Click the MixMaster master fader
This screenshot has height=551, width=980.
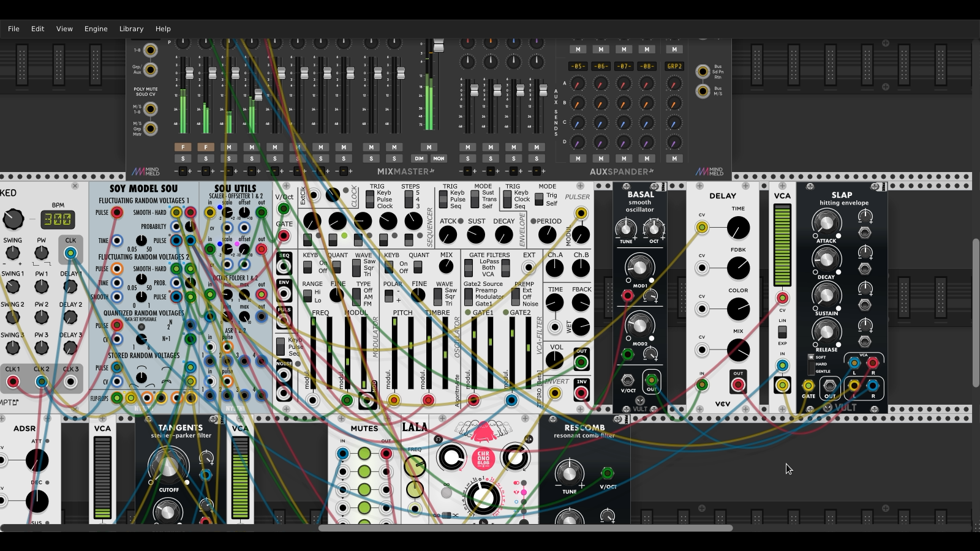pyautogui.click(x=439, y=47)
